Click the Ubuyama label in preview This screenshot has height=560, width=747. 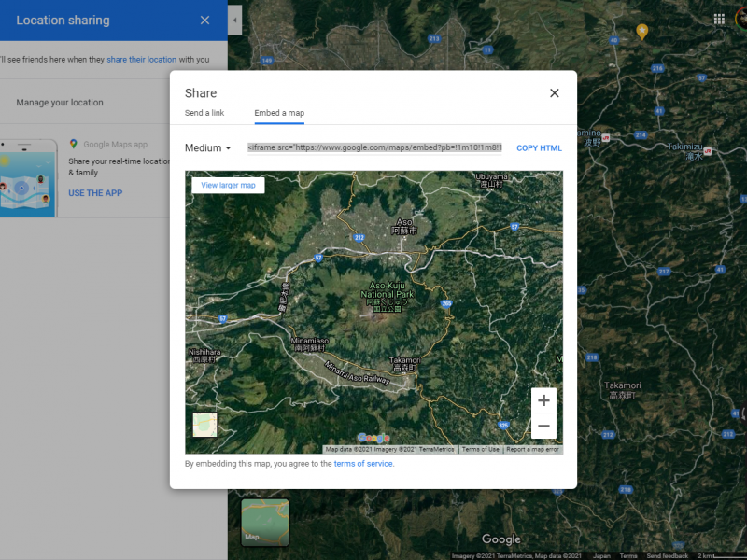coord(491,180)
